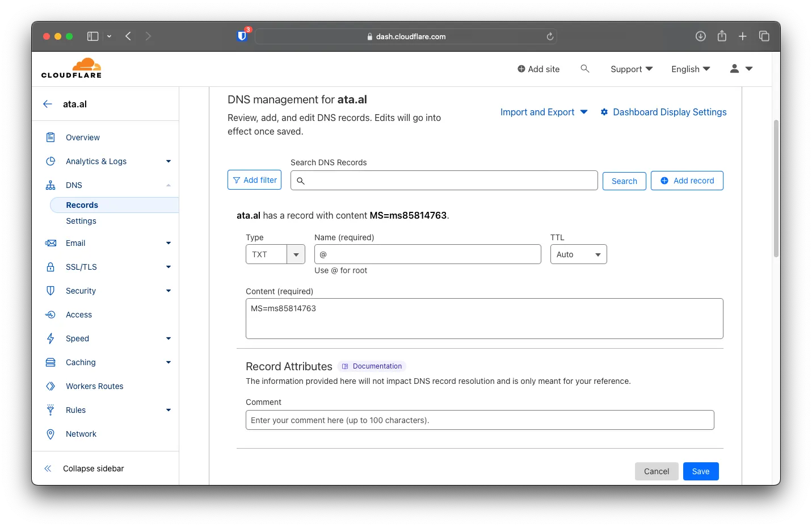Viewport: 812px width, 527px height.
Task: Toggle Safari sidebar icon
Action: (92, 36)
